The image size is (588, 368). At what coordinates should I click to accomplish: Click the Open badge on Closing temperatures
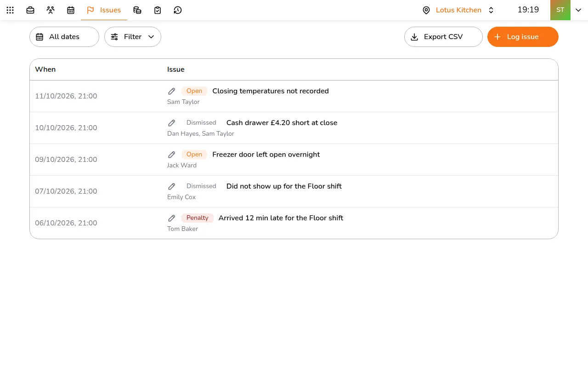(x=194, y=91)
